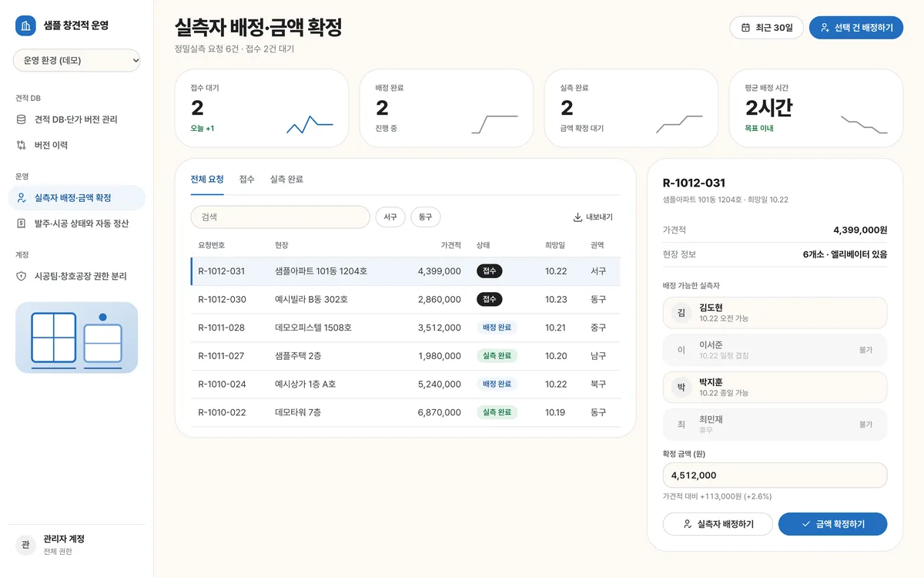The width and height of the screenshot is (924, 578).
Task: Sort by 희망일 column header
Action: pos(555,245)
